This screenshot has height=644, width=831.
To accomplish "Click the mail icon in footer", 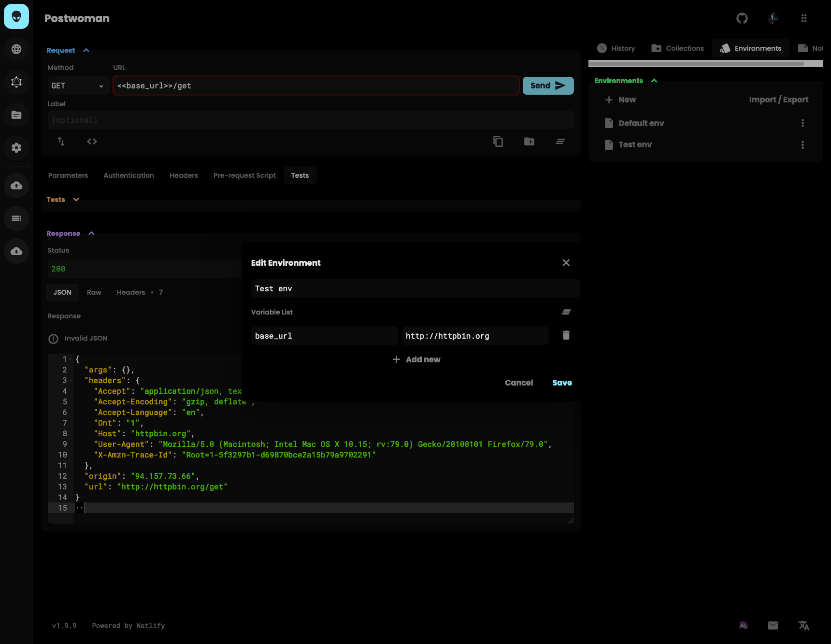I will click(773, 626).
